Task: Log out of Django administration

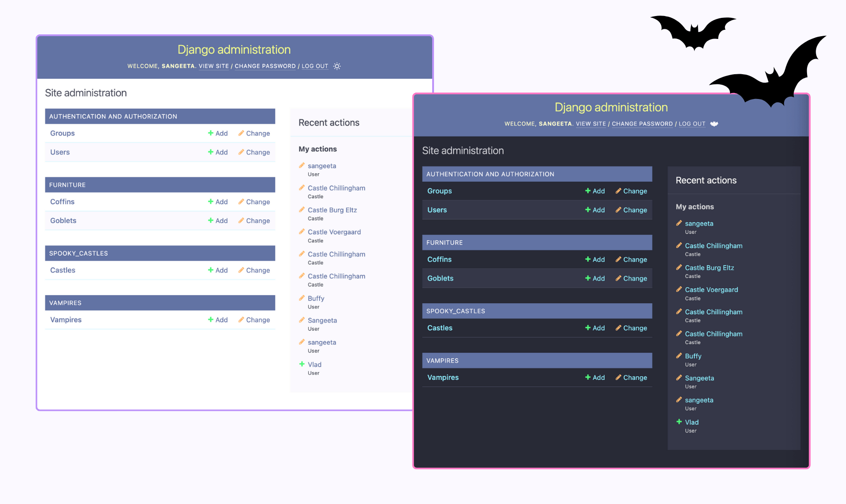Action: (315, 66)
